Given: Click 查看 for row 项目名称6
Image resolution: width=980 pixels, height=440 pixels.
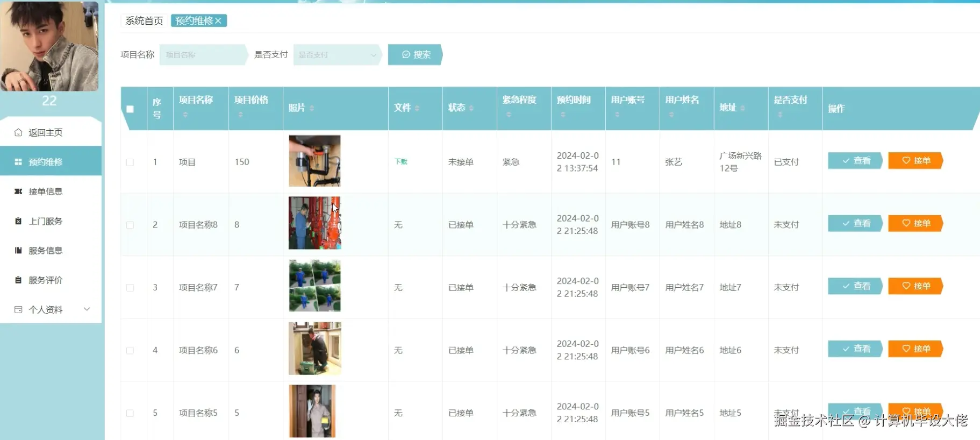Looking at the screenshot, I should point(855,349).
